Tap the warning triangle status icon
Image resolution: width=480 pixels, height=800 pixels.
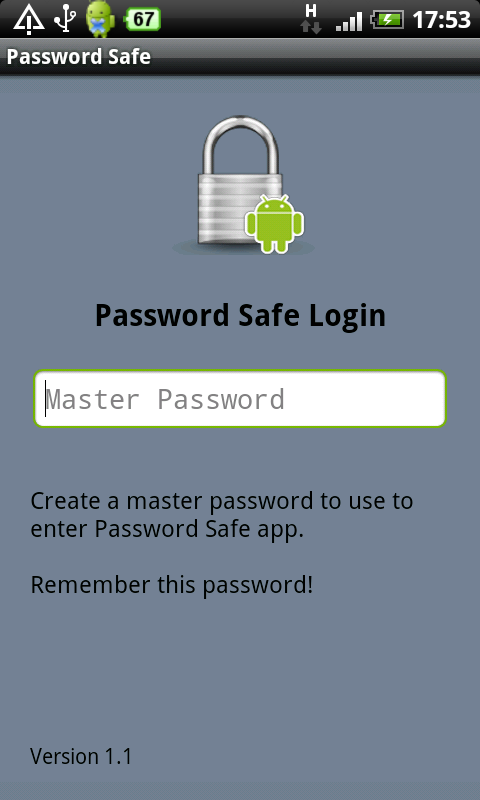tap(30, 20)
